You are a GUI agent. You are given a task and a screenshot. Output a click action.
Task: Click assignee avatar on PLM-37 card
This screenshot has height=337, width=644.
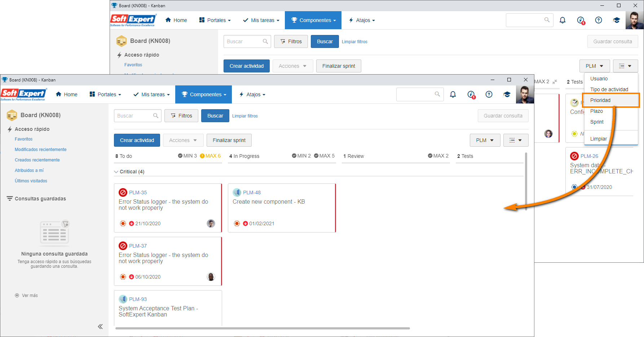211,277
